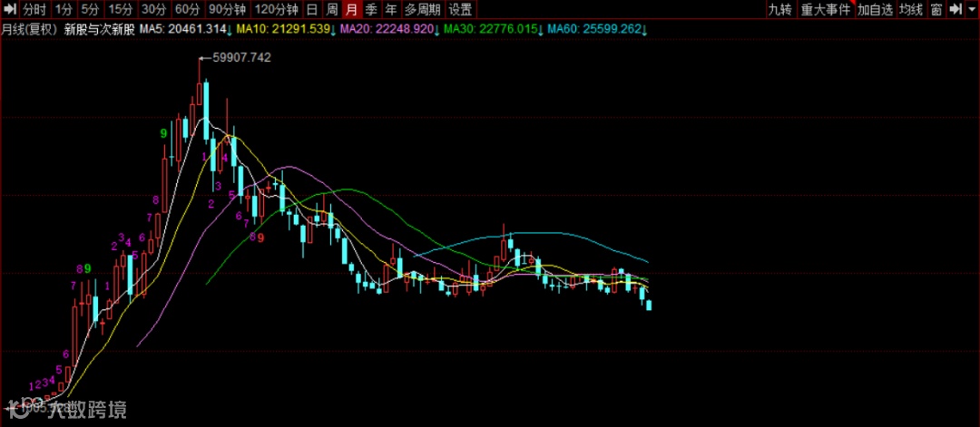Show 重大事件 major events
Screen dimensions: 980x427
[x=827, y=9]
